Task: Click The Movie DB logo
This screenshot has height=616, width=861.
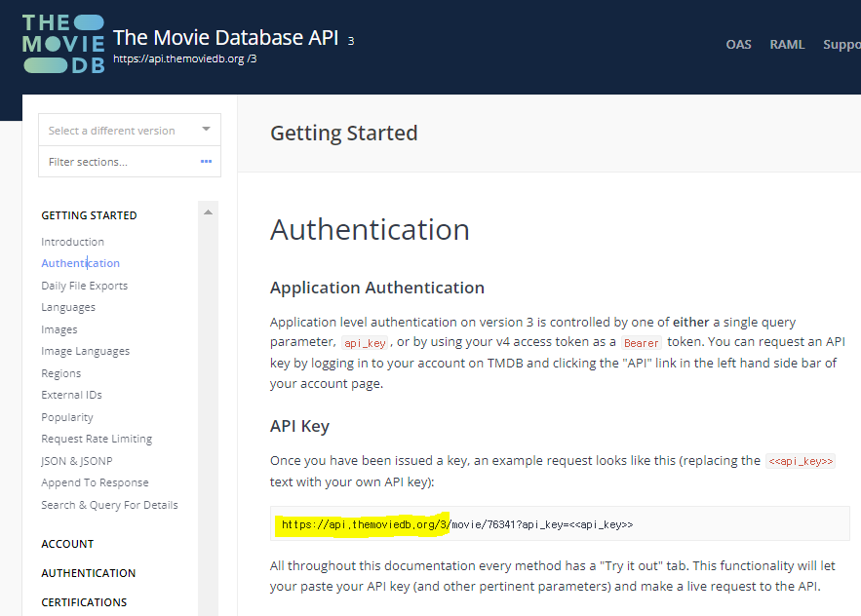Action: 63,44
